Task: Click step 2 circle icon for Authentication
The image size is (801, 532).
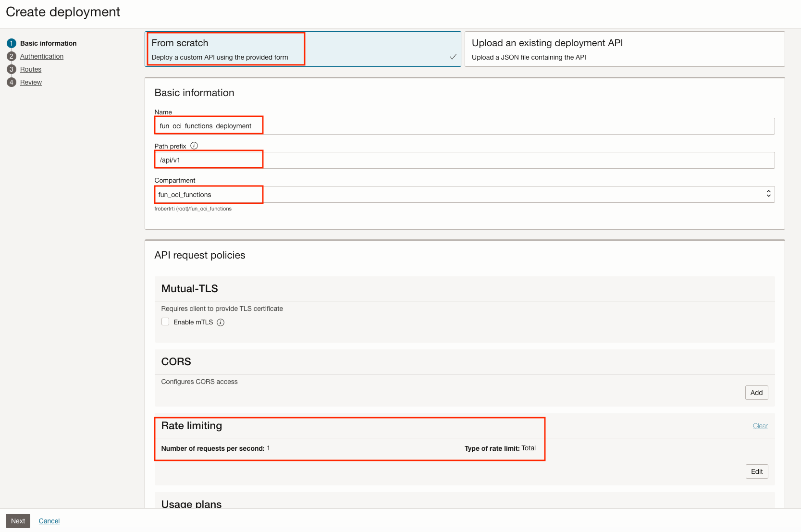Action: click(x=12, y=56)
